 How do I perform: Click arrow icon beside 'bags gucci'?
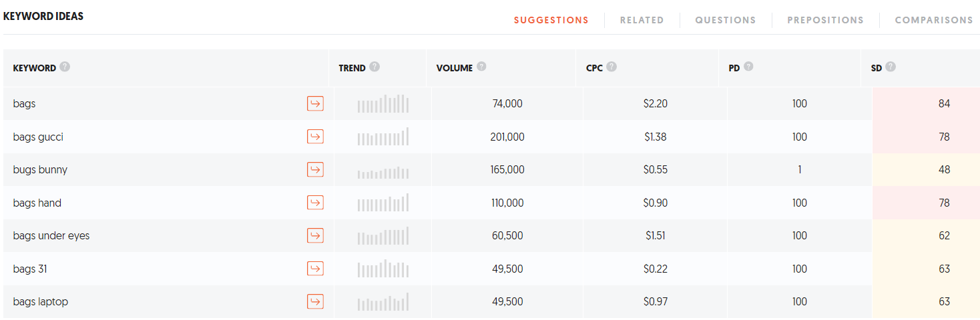(315, 137)
